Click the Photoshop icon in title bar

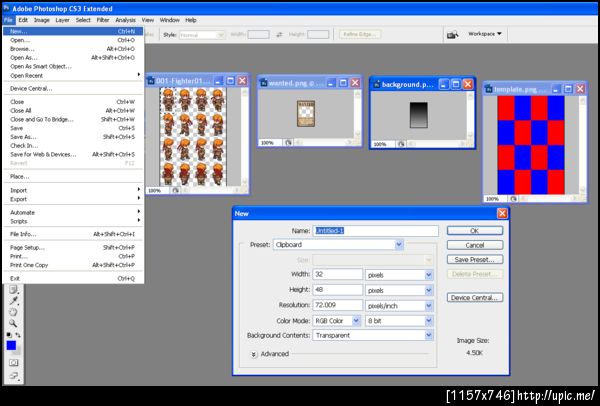click(6, 8)
